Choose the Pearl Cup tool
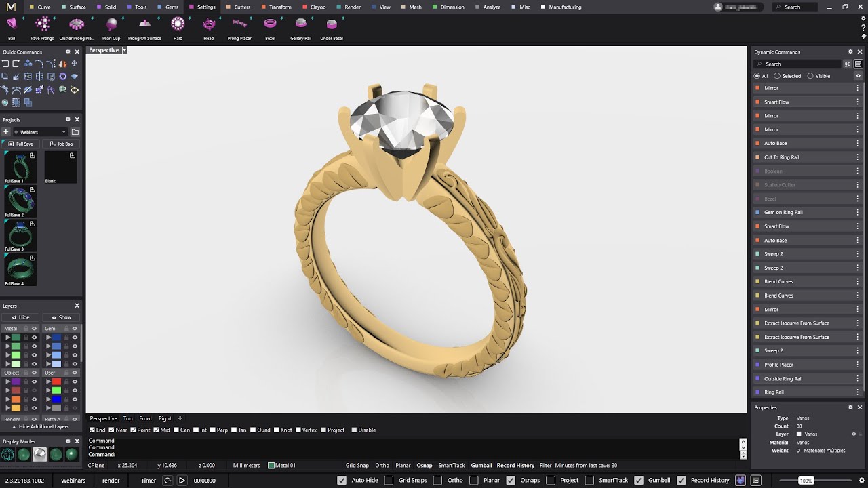 tap(111, 28)
